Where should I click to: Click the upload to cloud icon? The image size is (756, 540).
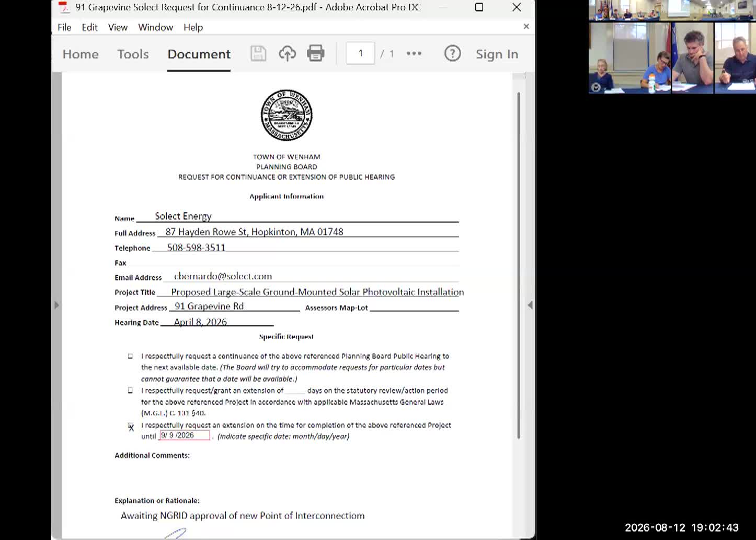tap(287, 53)
